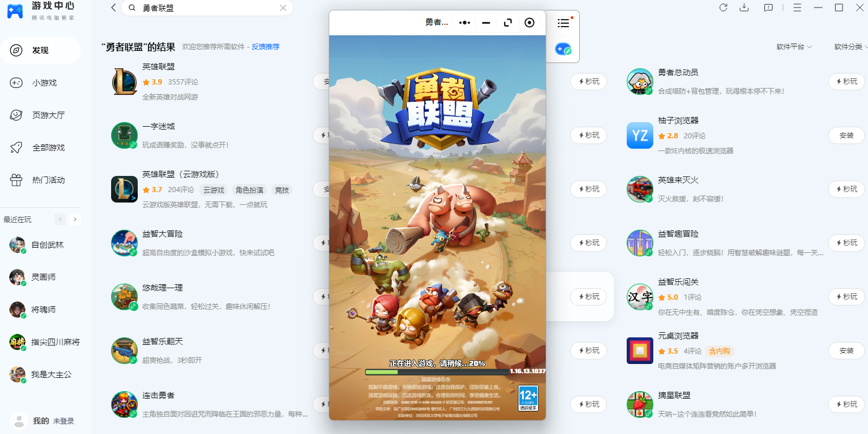Open the 发现 (Discover) section
This screenshot has width=868, height=434.
click(41, 50)
